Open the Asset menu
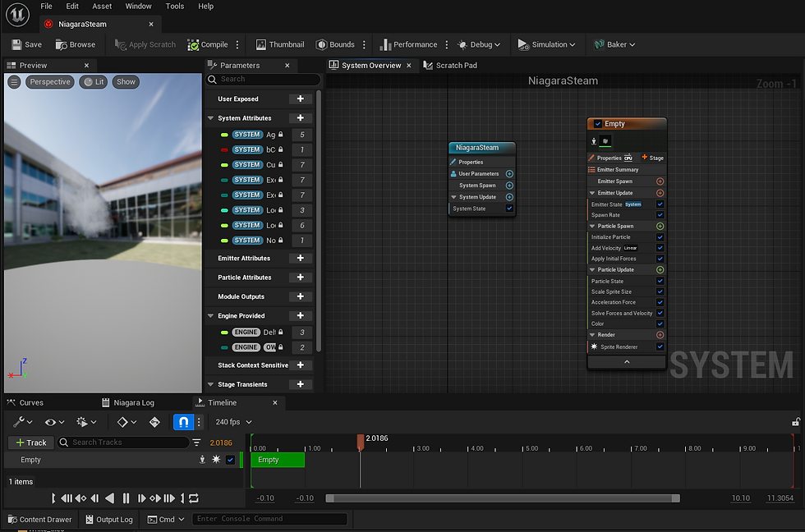This screenshot has height=532, width=805. tap(102, 6)
